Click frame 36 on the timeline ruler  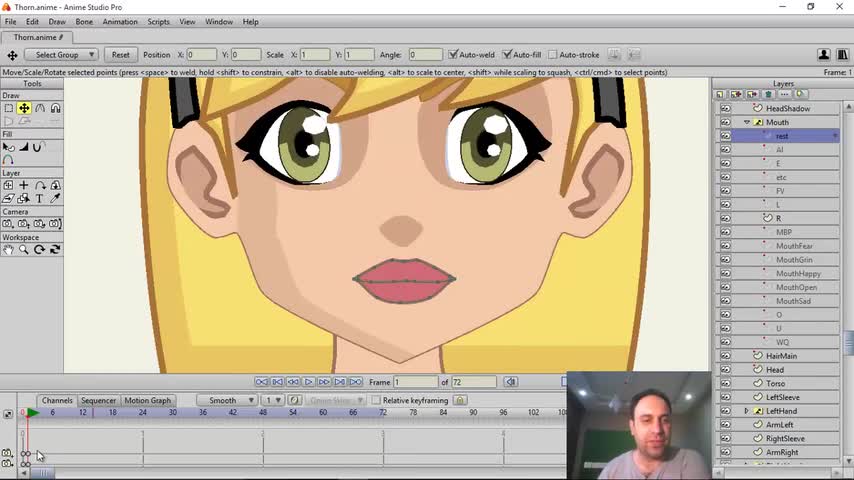[203, 412]
